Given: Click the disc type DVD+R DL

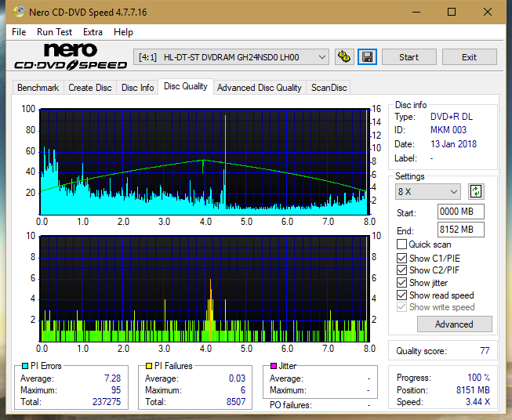Looking at the screenshot, I should [452, 117].
